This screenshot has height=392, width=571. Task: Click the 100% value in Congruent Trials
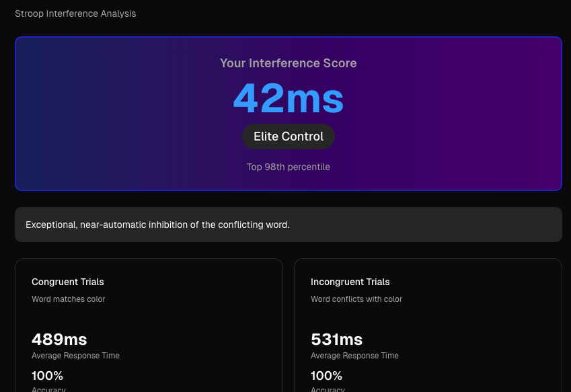pyautogui.click(x=47, y=375)
